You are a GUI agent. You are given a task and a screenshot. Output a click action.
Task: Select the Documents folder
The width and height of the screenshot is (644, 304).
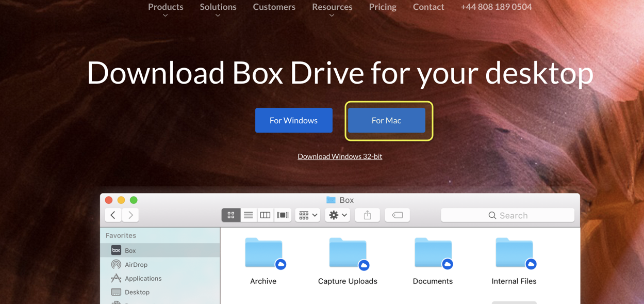click(x=433, y=261)
